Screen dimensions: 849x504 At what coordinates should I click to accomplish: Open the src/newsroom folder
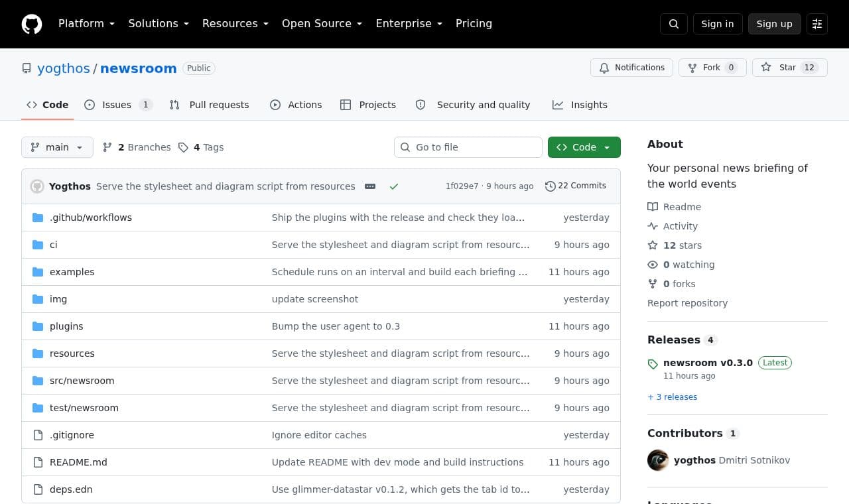click(82, 381)
